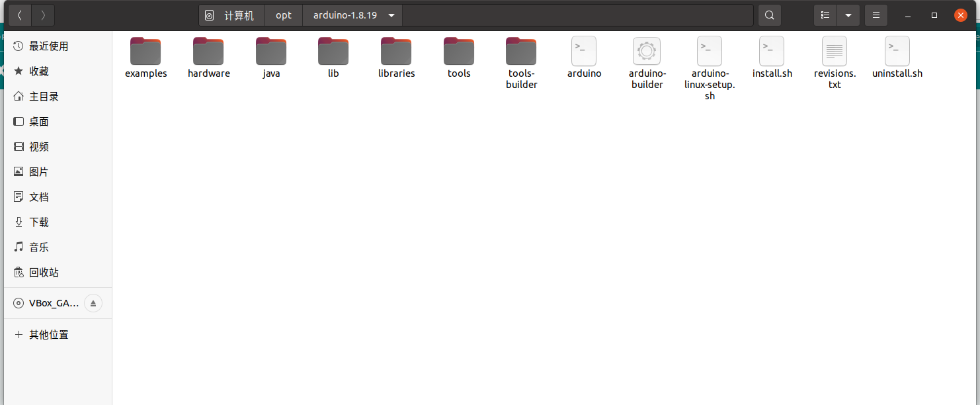This screenshot has height=405, width=980.
Task: Click the arduino-builder file name
Action: [647, 79]
